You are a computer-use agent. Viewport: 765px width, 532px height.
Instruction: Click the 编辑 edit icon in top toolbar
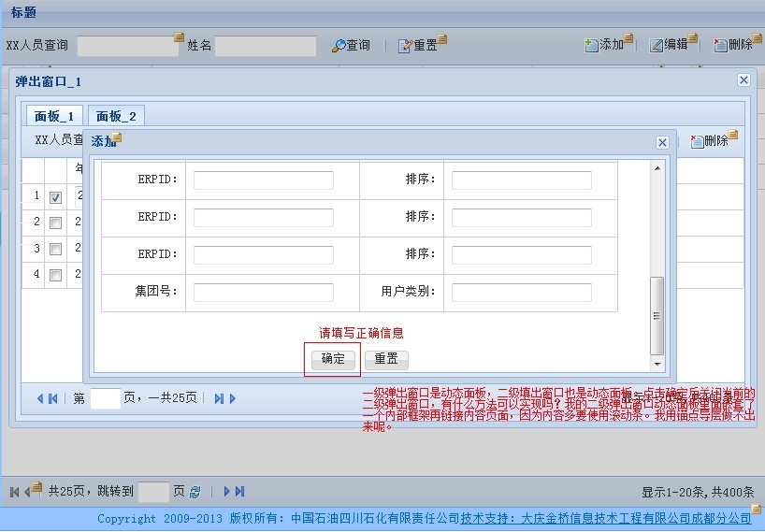pyautogui.click(x=657, y=44)
